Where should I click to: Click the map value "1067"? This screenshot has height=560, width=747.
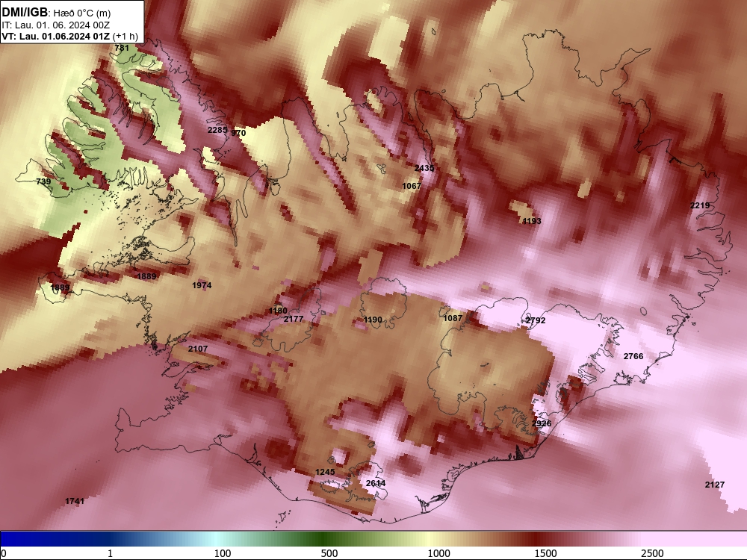point(412,186)
